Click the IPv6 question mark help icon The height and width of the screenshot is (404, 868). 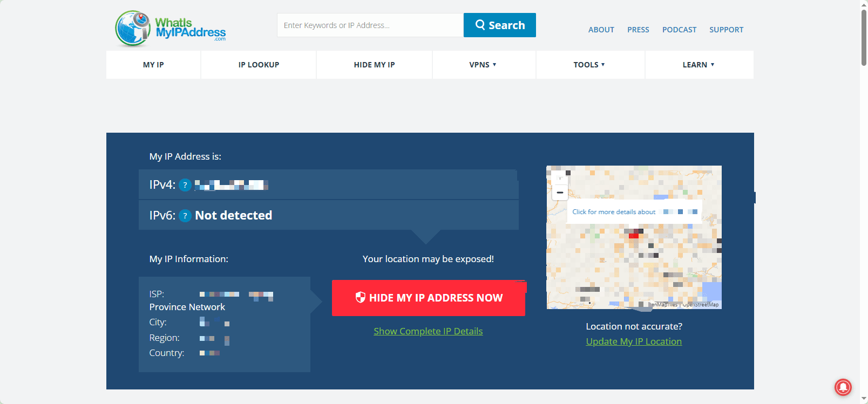pyautogui.click(x=185, y=216)
